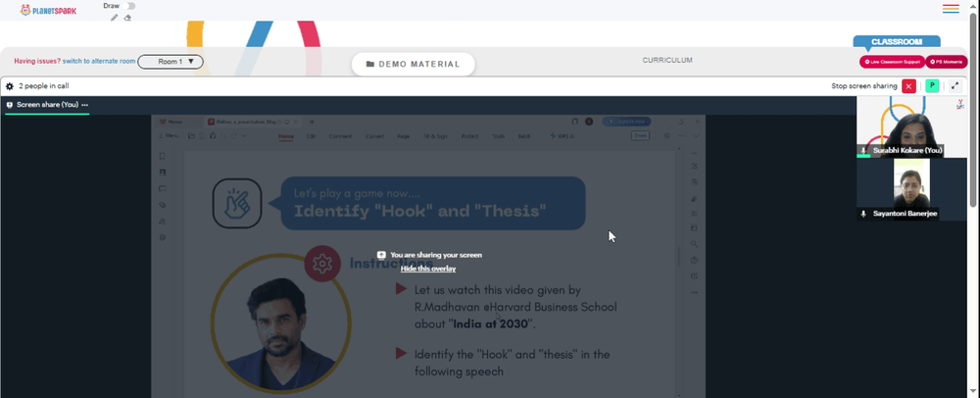The image size is (980, 398).
Task: Click R. Madhavan portrait on slide
Action: (280, 324)
